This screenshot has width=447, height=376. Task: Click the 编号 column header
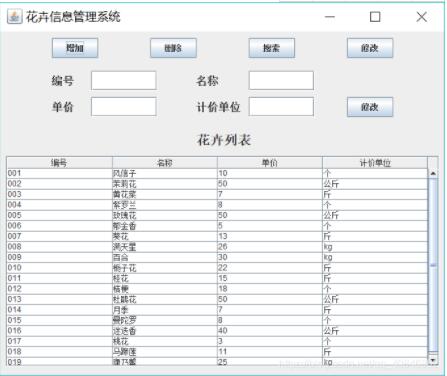pos(59,163)
